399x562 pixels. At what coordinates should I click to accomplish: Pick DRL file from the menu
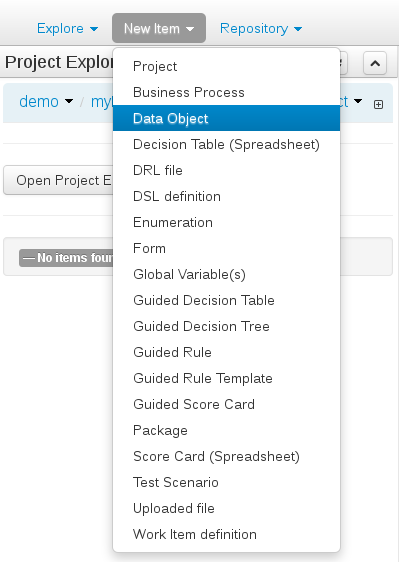(x=226, y=170)
